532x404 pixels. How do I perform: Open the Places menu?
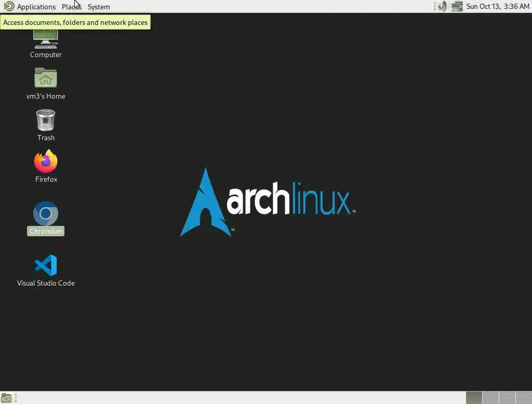(71, 6)
